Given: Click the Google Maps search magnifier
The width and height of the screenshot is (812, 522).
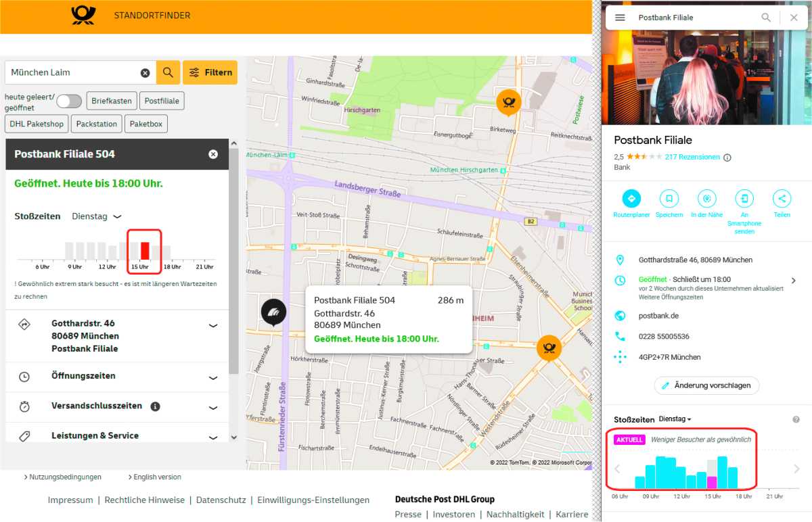Looking at the screenshot, I should [766, 18].
